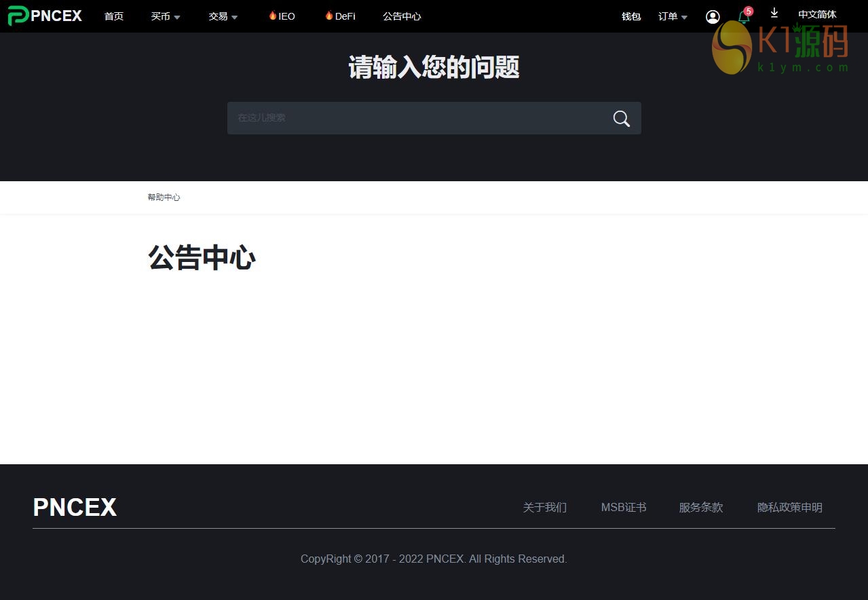Click the CopyRight 2017 - 2022 notice
The image size is (868, 600).
pos(434,559)
